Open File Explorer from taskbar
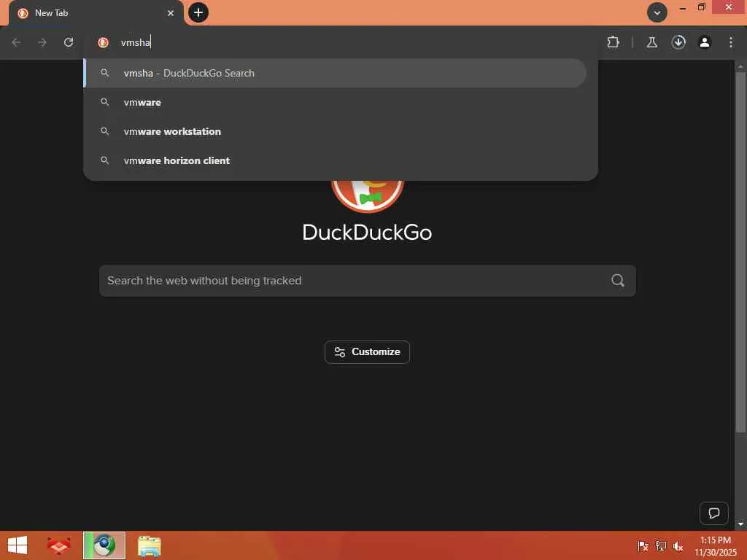 149,545
